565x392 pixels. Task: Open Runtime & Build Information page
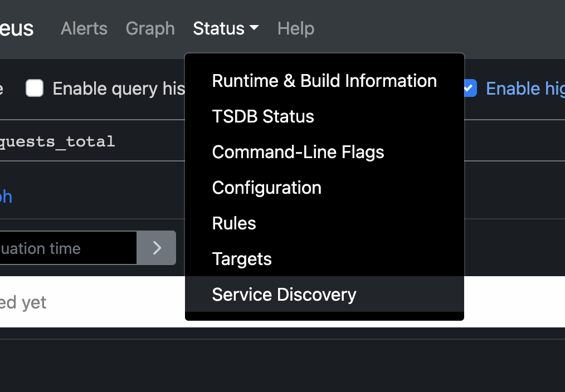(324, 81)
